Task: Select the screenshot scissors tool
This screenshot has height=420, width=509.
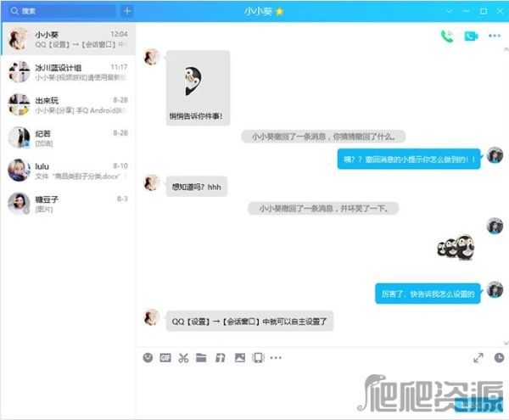Action: [x=183, y=358]
